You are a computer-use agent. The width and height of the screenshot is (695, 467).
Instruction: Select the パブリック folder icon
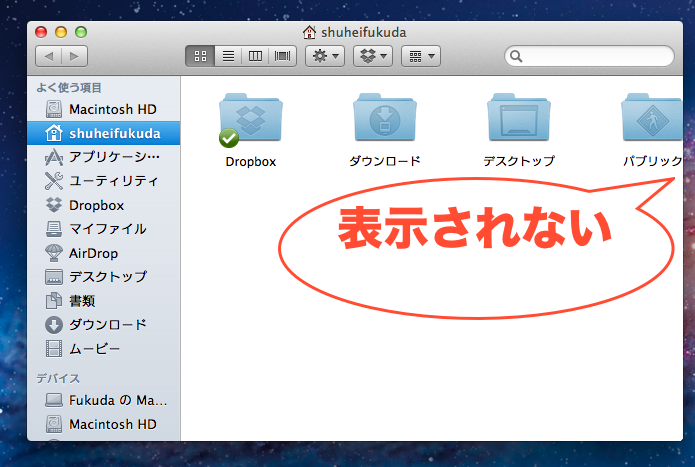[x=652, y=118]
